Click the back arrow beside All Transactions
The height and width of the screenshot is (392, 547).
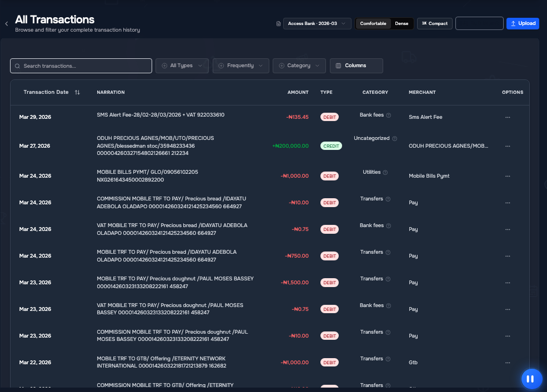pyautogui.click(x=7, y=24)
